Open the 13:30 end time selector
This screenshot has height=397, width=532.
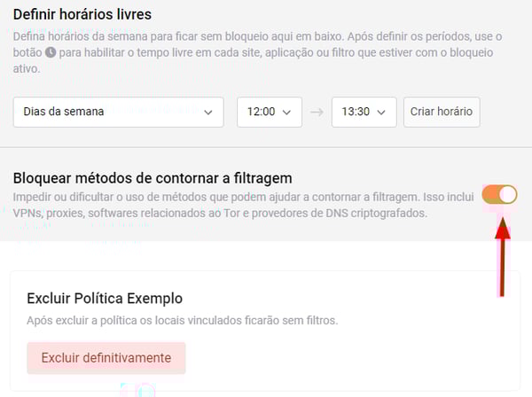click(x=364, y=113)
